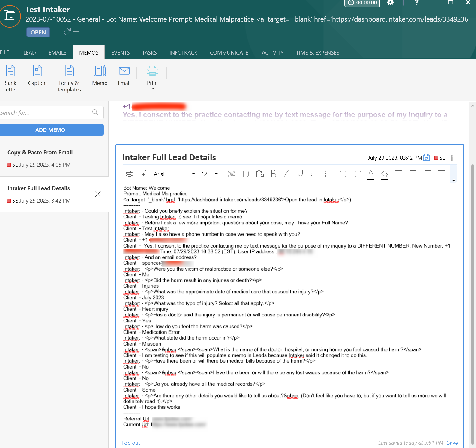Click the redo arrow
Image resolution: width=476 pixels, height=448 pixels.
357,174
